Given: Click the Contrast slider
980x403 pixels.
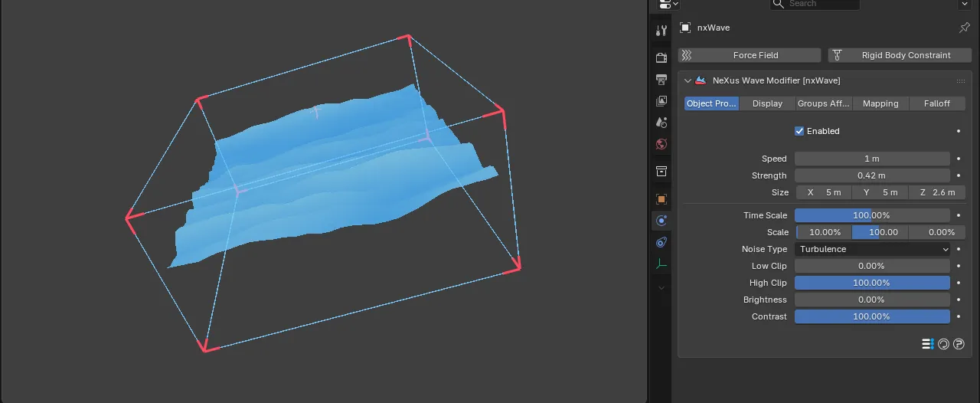Looking at the screenshot, I should (x=872, y=316).
